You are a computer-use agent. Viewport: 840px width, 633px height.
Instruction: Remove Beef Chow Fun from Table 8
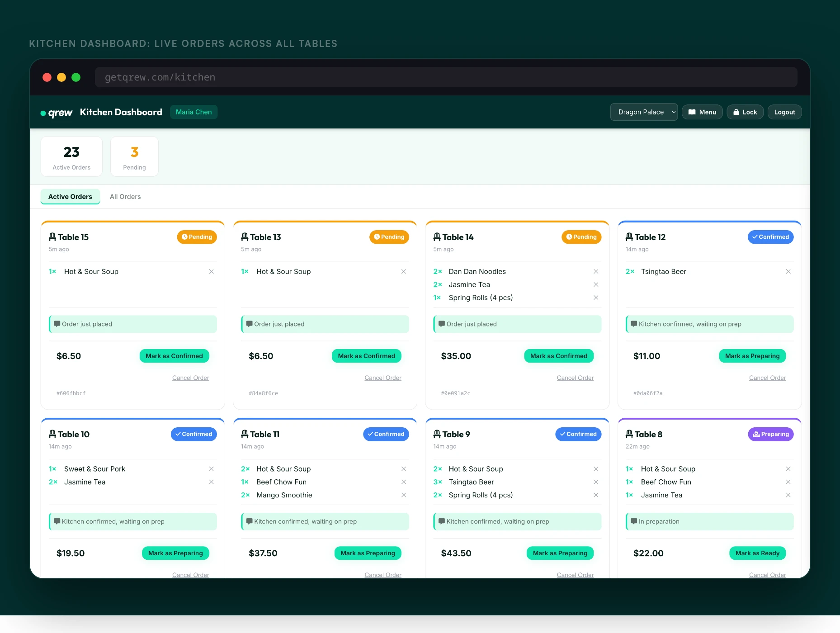(788, 482)
